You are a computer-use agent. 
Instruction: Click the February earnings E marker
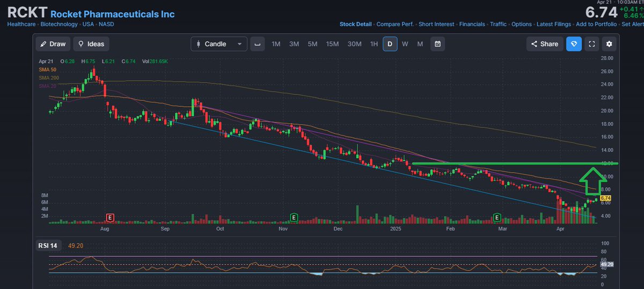click(497, 217)
